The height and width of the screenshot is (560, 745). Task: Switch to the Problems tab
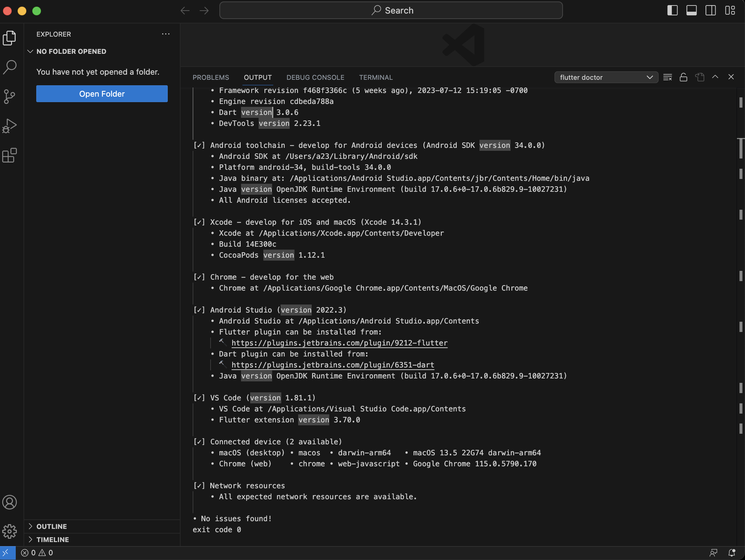pyautogui.click(x=211, y=78)
